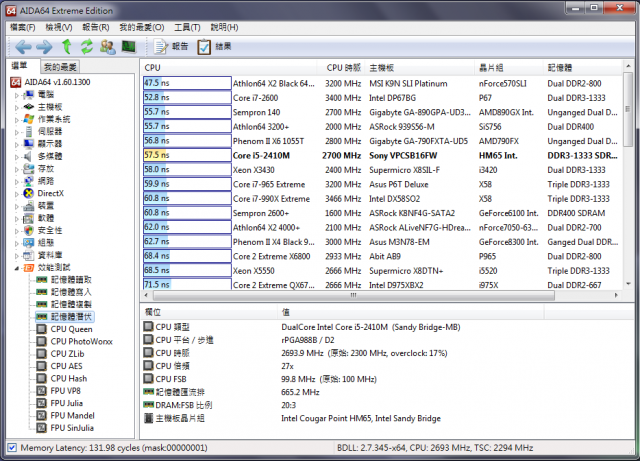Expand the 電腦 tree node
The height and width of the screenshot is (461, 640).
[17, 95]
